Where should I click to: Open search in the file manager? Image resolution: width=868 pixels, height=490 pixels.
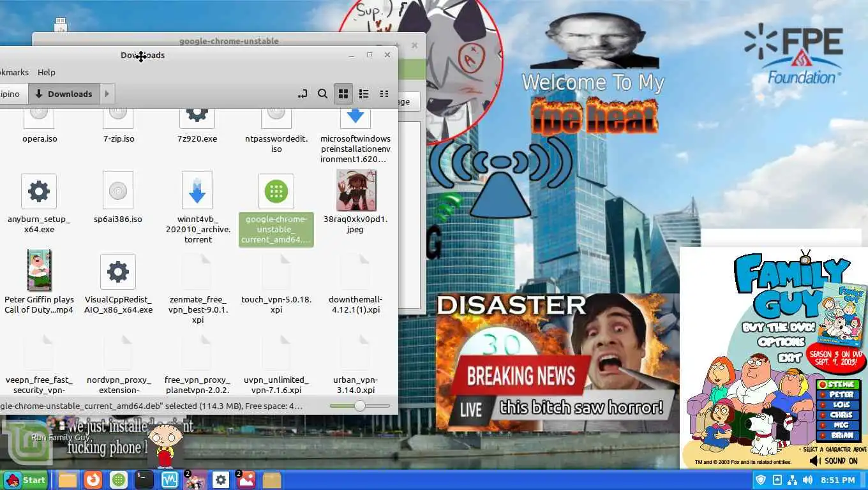coord(323,94)
